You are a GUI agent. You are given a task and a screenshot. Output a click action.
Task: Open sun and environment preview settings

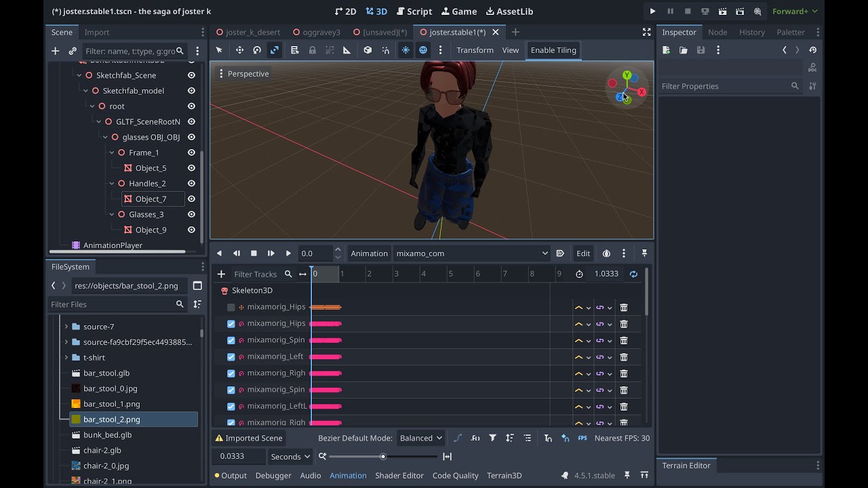[x=440, y=50]
